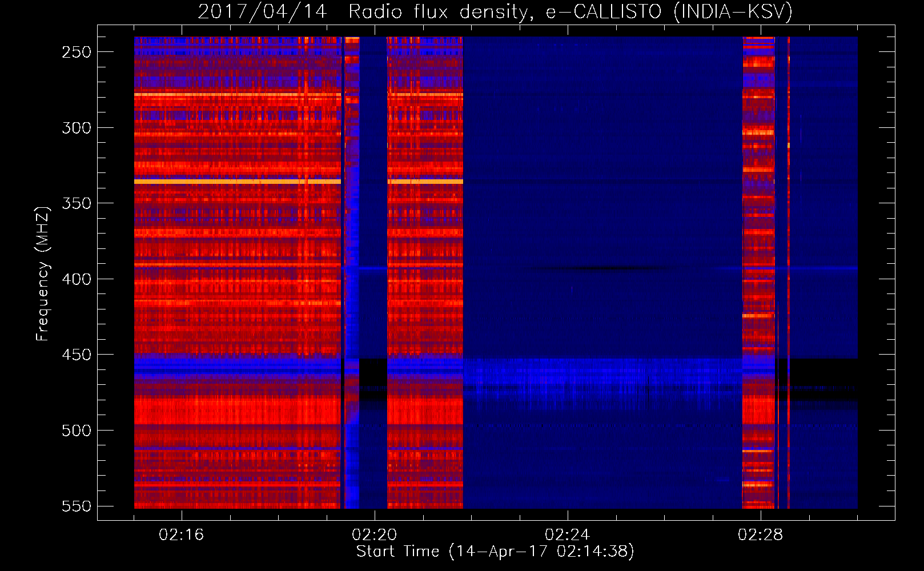924x571 pixels.
Task: Click the 02:28 time tick label
Action: [760, 535]
